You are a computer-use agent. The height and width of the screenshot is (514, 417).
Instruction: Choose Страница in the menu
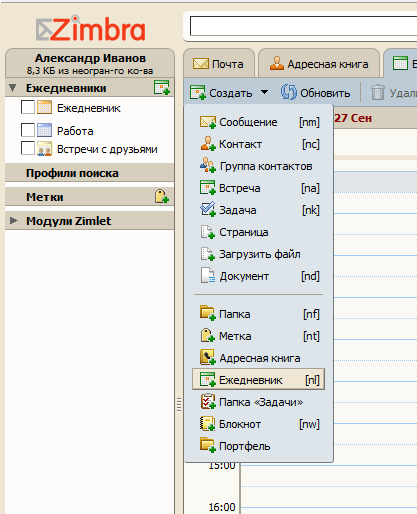(x=259, y=232)
